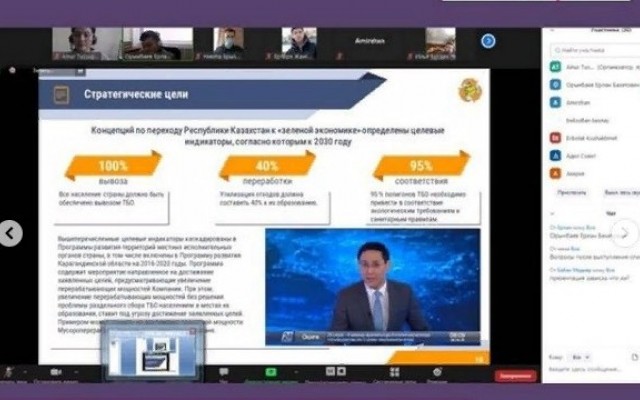Select the Amirkhan video tile
Viewport: 640px width, 400px height.
(370, 41)
